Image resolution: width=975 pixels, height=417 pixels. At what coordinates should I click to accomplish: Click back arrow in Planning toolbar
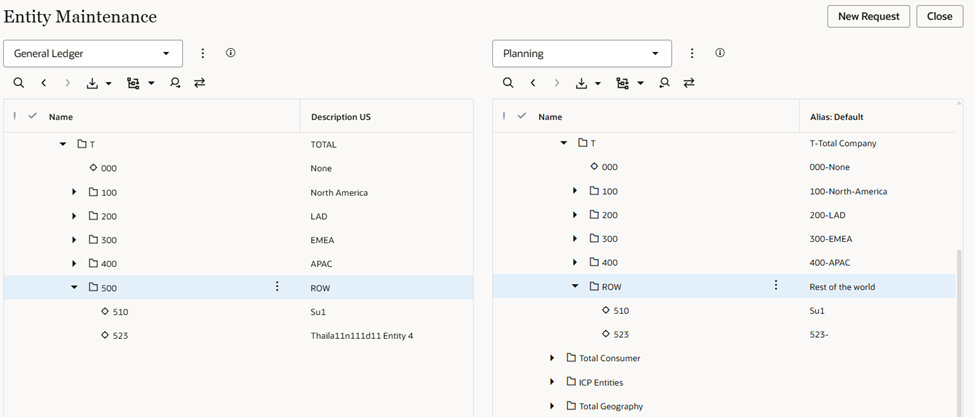pyautogui.click(x=533, y=84)
